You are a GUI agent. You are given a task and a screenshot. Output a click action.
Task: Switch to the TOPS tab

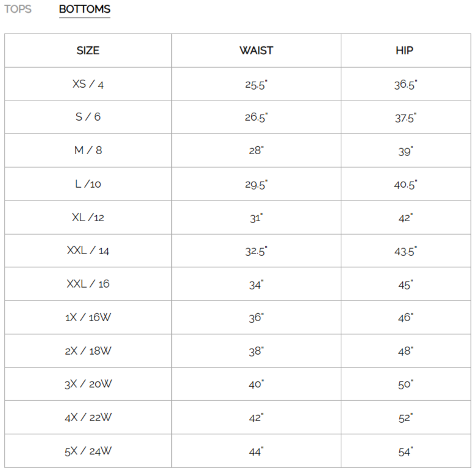coord(18,9)
